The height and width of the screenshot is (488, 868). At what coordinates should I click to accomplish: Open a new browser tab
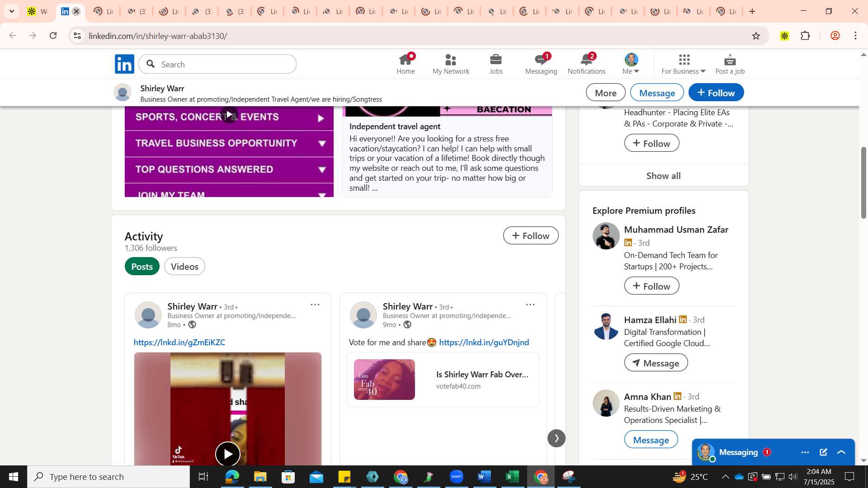pos(752,12)
